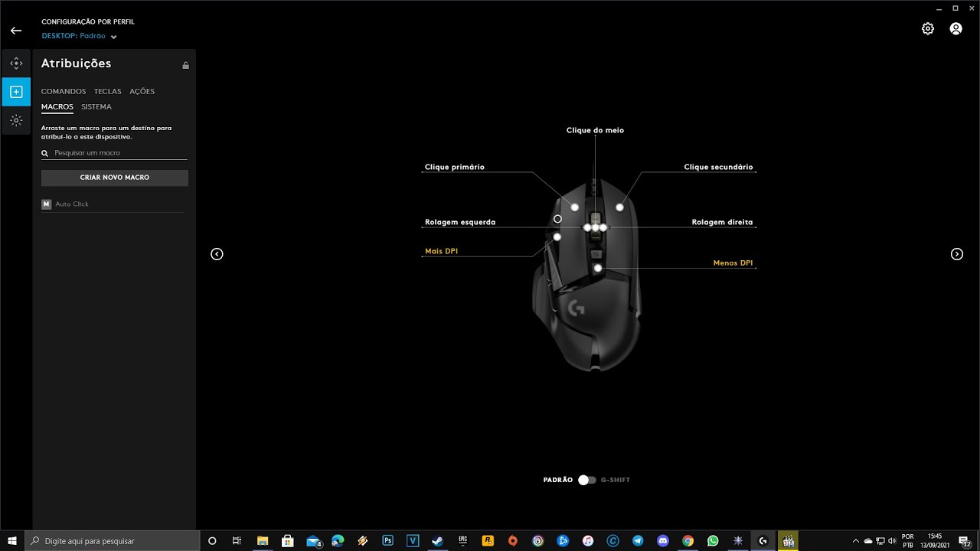Click the lock icon beside Atribuições
The width and height of the screenshot is (980, 551).
(x=185, y=65)
